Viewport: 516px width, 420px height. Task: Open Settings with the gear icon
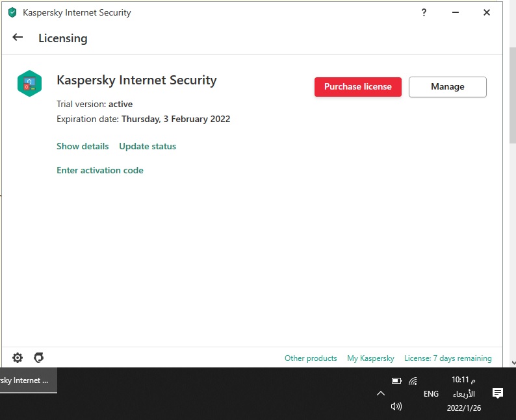pyautogui.click(x=18, y=358)
